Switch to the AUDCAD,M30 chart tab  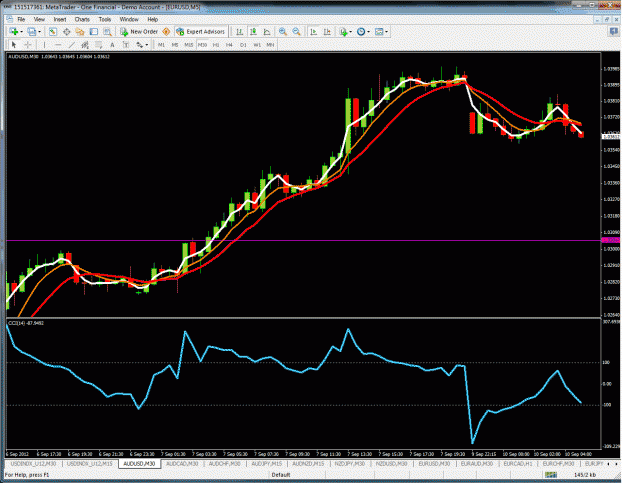point(182,464)
